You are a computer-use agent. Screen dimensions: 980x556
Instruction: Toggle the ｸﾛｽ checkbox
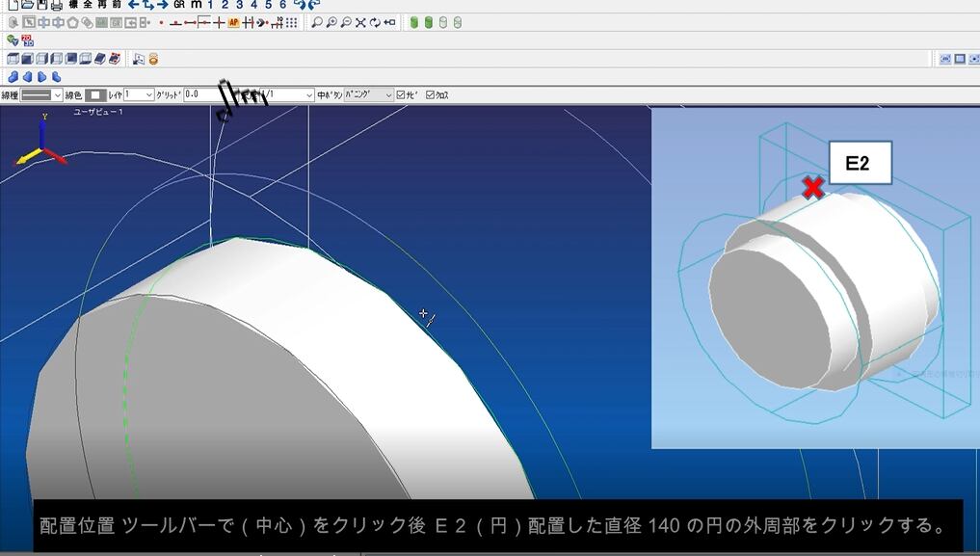[430, 94]
